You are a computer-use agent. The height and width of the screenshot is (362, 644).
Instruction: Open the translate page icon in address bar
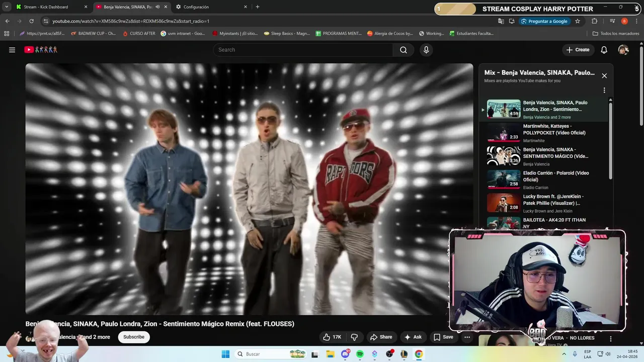[501, 21]
